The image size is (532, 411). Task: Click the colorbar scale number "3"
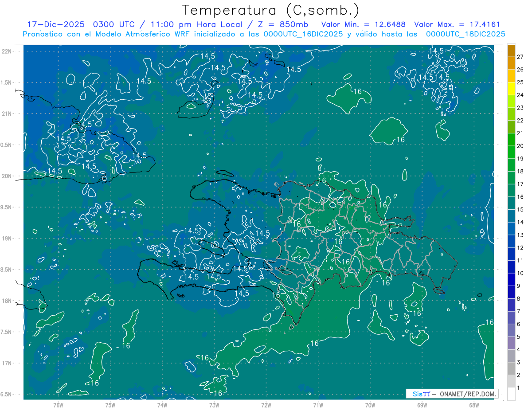519,362
